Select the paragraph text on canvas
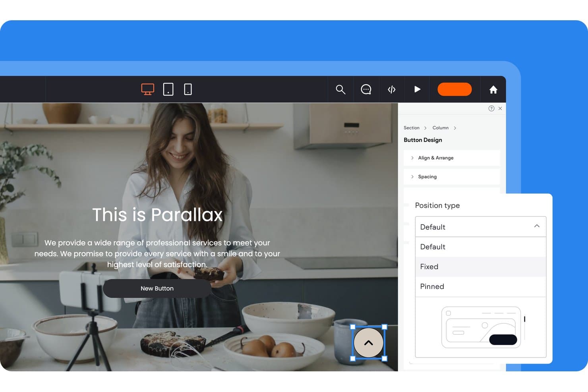The image size is (588, 392). tap(157, 253)
